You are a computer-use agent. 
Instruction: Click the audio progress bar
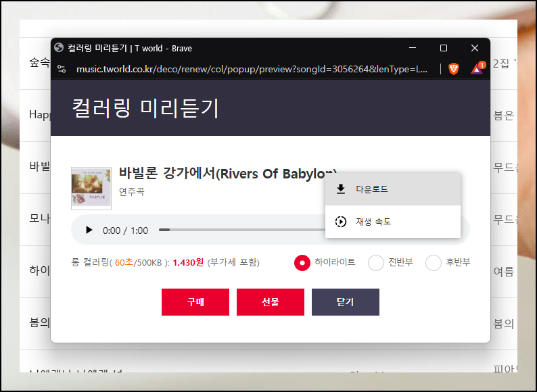point(241,230)
